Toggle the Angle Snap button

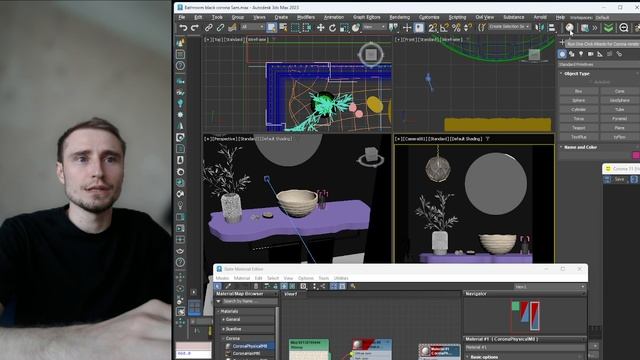[444, 28]
